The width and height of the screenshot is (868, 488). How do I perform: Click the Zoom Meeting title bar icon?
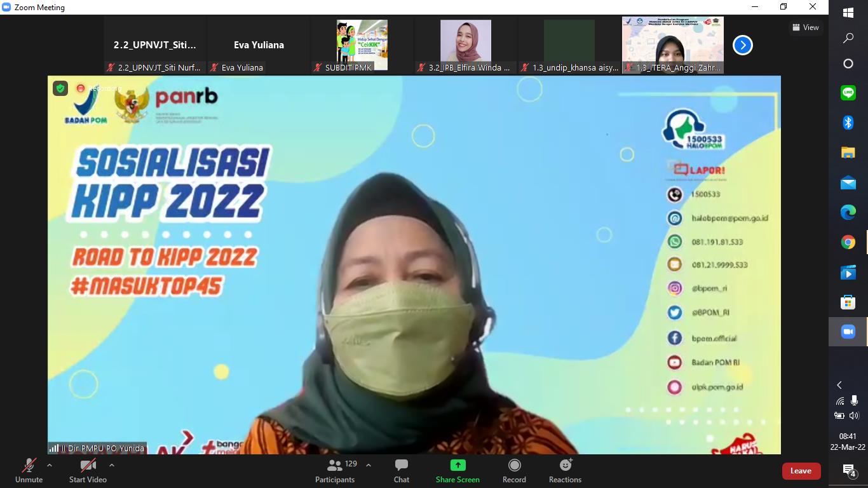point(6,7)
